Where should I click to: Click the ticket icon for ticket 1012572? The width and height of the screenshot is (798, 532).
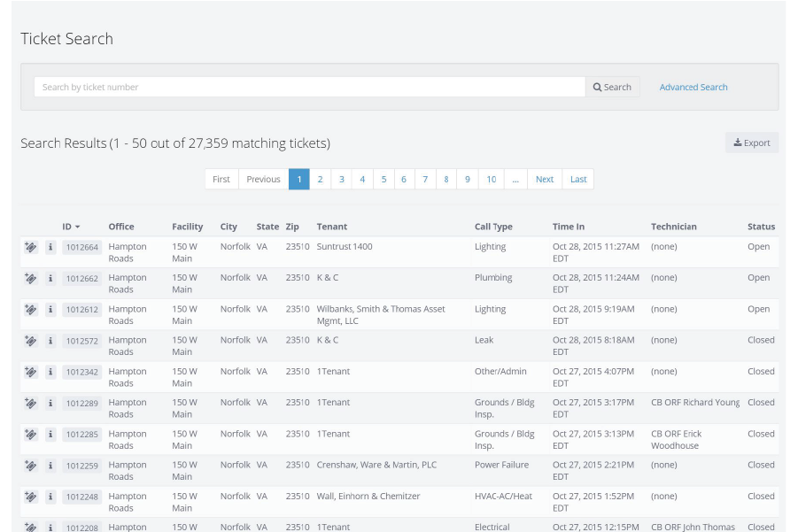click(x=31, y=341)
